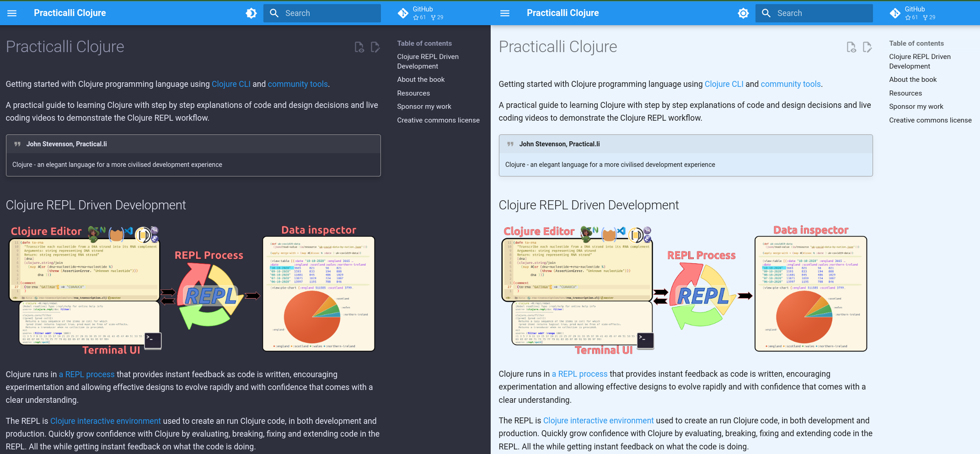The height and width of the screenshot is (454, 980).
Task: Click Clojure REPL Driven Development heading, dark page
Action: coord(96,205)
